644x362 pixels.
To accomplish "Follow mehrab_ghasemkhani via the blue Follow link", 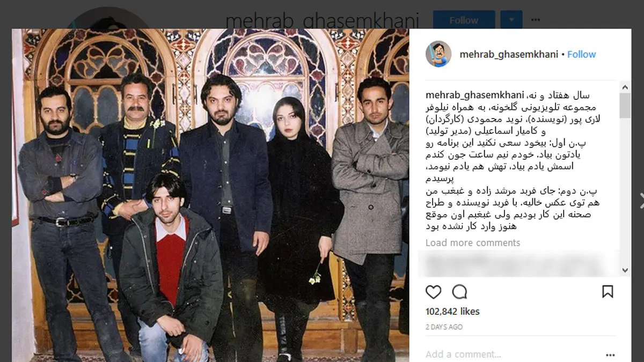I will tap(582, 54).
